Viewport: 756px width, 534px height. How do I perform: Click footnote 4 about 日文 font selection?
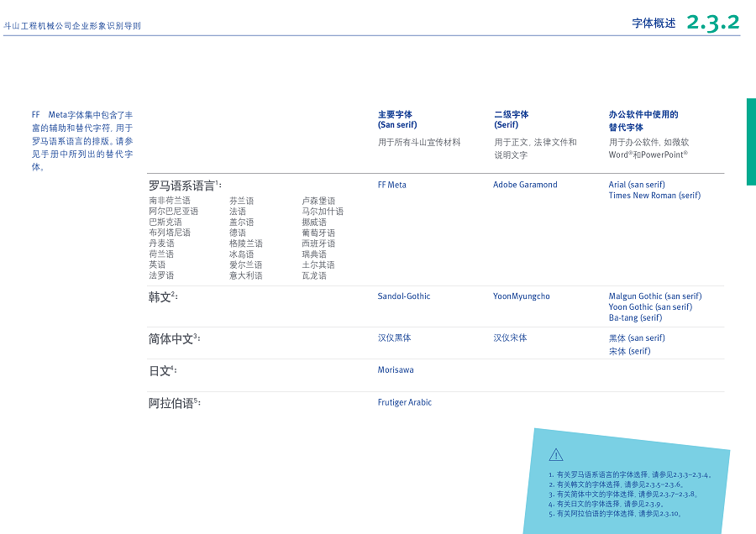coord(606,504)
